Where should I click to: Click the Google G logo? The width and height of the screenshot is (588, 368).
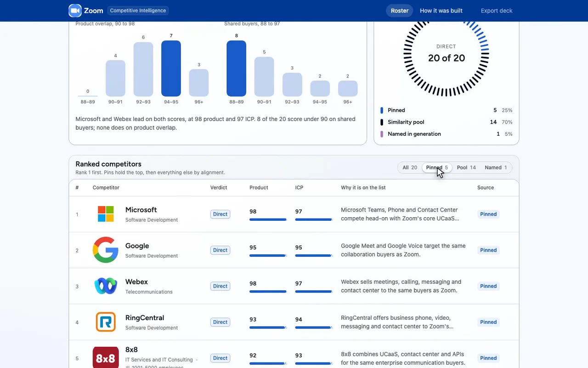[106, 250]
